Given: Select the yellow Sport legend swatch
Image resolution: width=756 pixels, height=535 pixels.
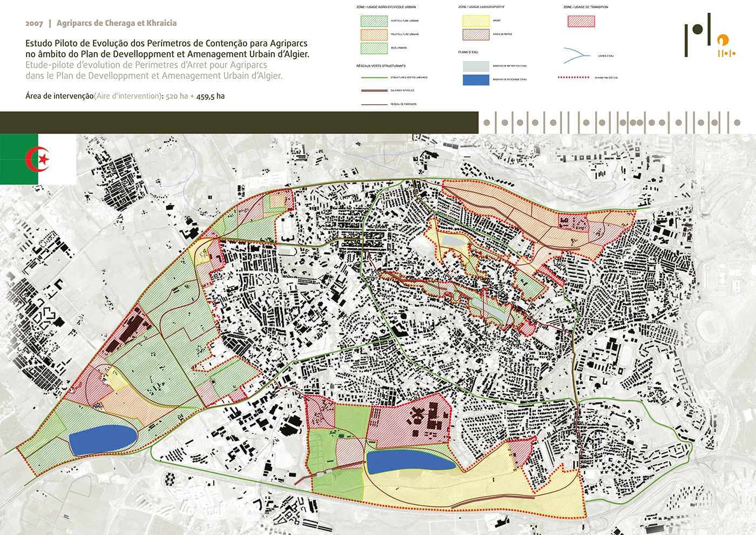Looking at the screenshot, I should point(476,21).
